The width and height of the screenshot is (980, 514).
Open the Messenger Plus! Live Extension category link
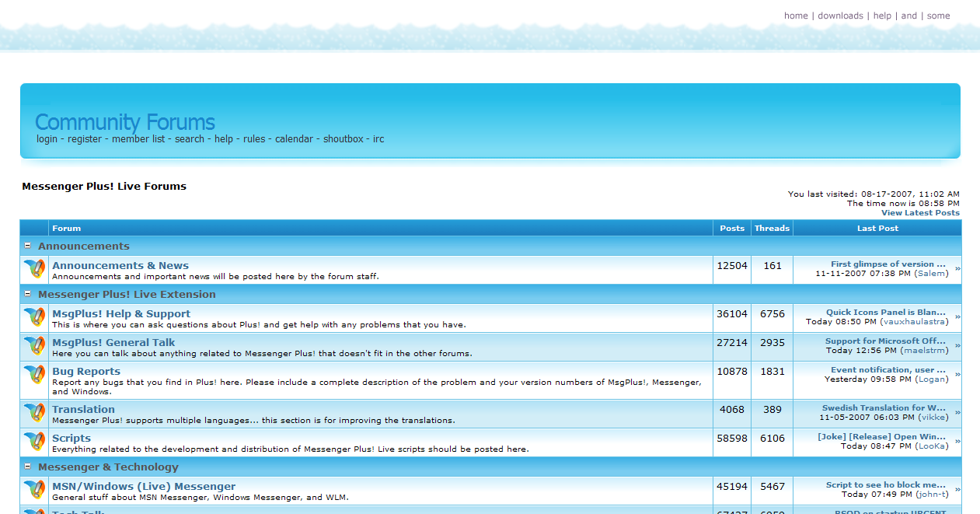pyautogui.click(x=127, y=294)
